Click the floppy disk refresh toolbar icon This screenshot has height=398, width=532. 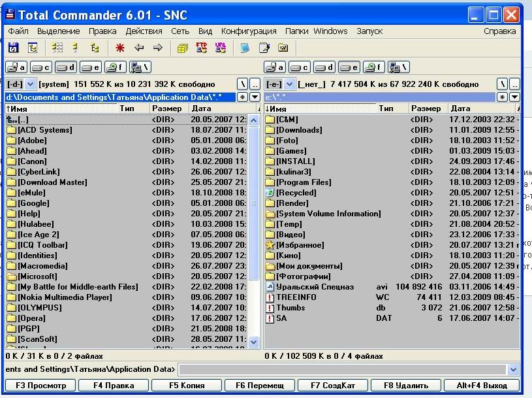click(13, 48)
